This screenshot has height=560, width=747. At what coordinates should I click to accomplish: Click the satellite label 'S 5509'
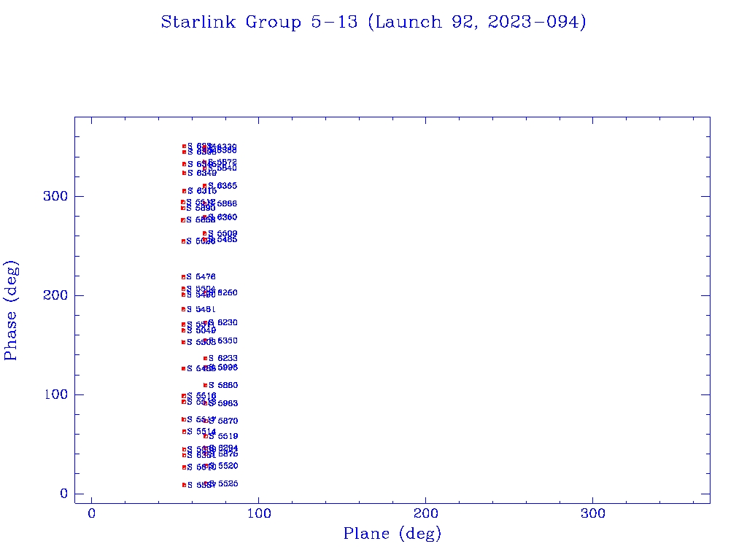(x=222, y=234)
